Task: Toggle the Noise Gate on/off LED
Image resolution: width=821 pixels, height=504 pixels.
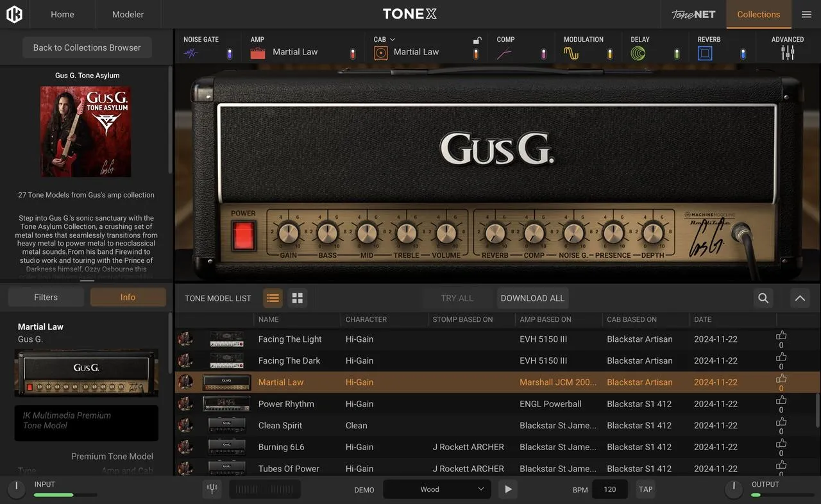Action: [x=230, y=54]
